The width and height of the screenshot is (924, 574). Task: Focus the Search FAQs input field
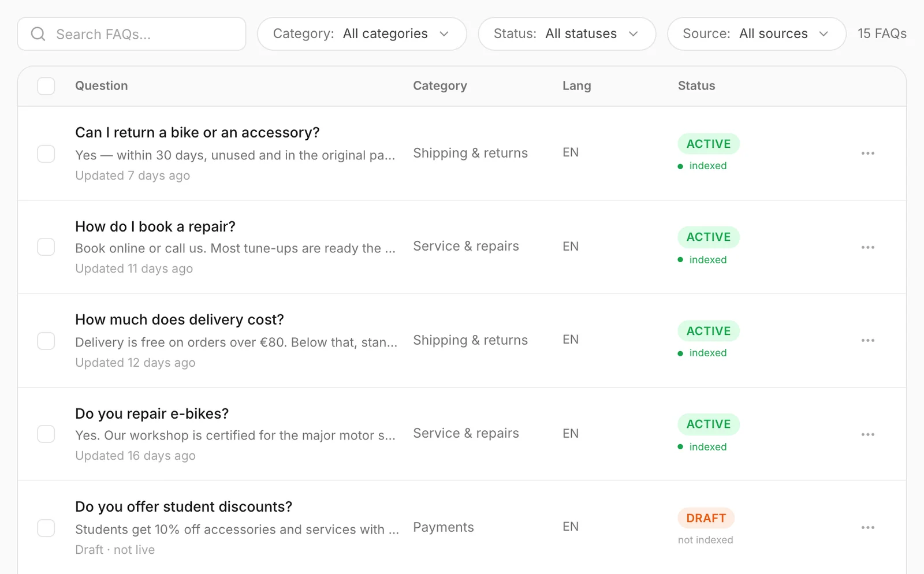click(132, 34)
